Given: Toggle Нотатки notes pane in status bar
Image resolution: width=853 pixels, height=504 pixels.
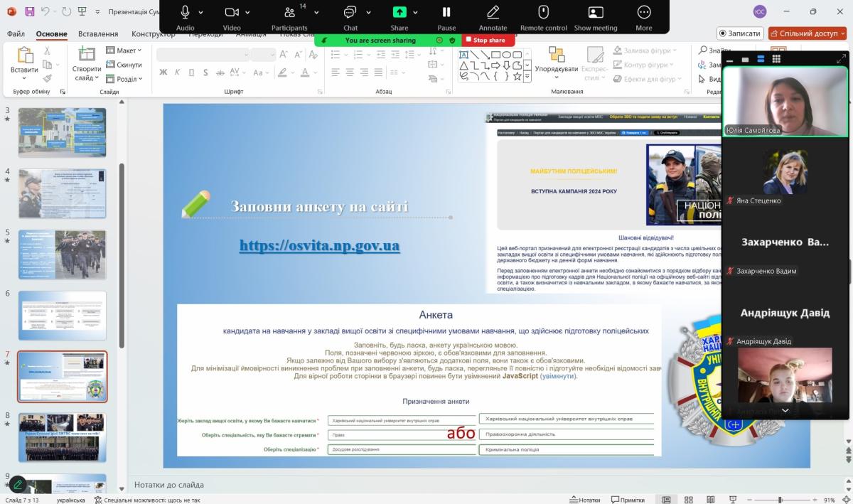Looking at the screenshot, I should 584,500.
